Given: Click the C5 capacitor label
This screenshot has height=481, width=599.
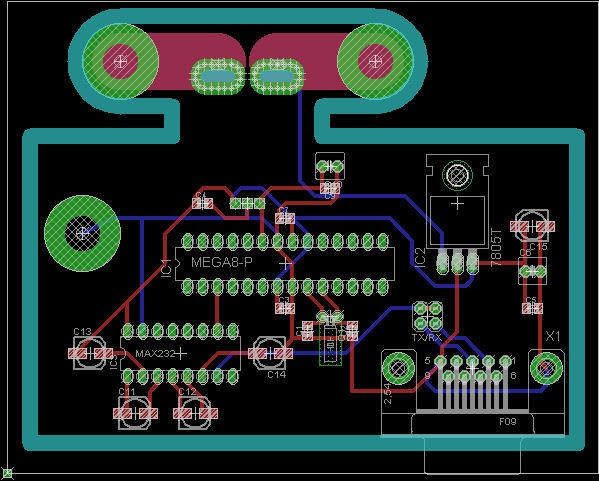Looking at the screenshot, I should click(x=531, y=300).
